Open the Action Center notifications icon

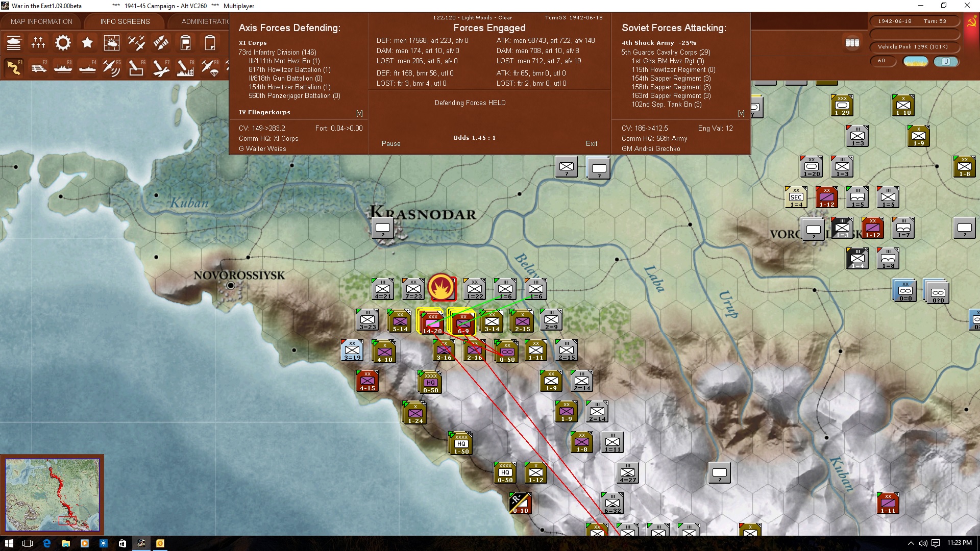[935, 543]
